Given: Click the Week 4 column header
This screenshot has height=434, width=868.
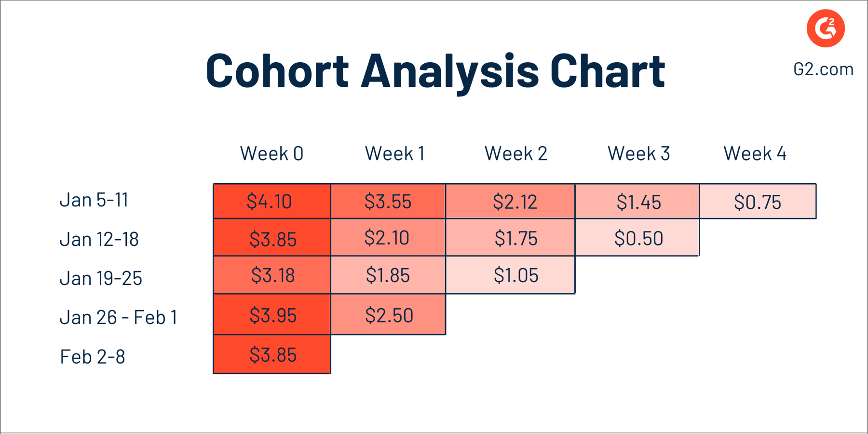Looking at the screenshot, I should point(755,154).
